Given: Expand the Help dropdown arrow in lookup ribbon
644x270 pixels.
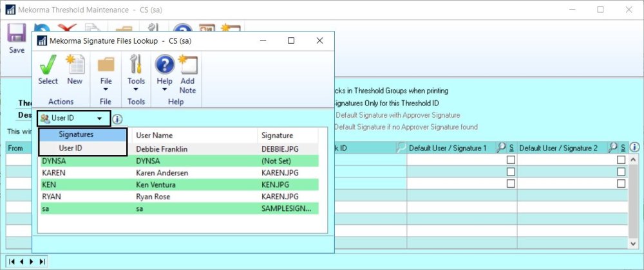Looking at the screenshot, I should pyautogui.click(x=164, y=89).
